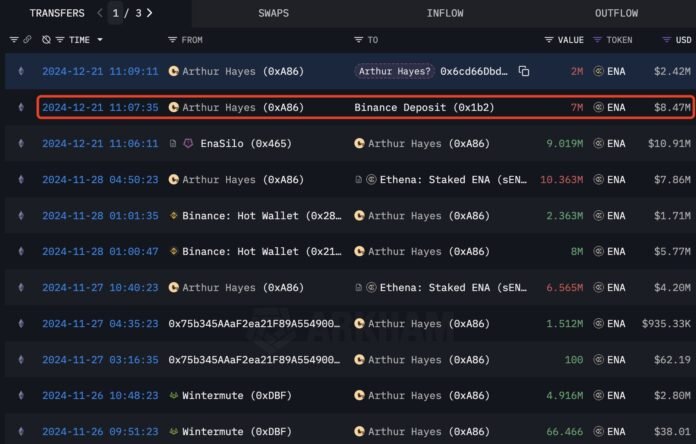Click Ethereum chain icon in 11:06:11 row
696x444 pixels.
click(x=21, y=143)
